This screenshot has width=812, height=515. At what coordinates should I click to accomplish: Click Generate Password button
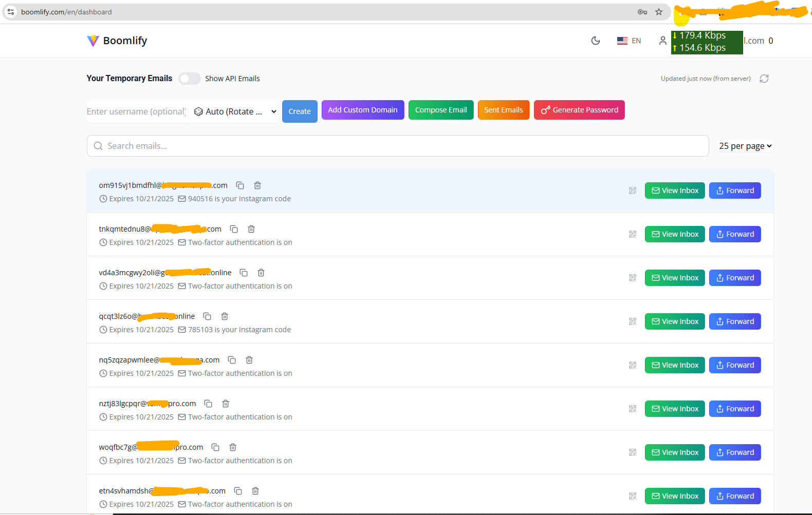click(x=579, y=110)
